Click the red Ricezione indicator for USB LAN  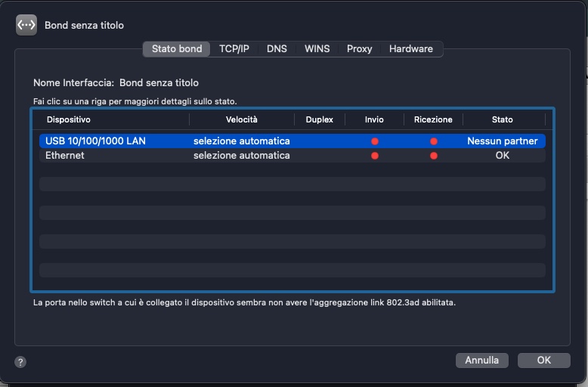434,141
